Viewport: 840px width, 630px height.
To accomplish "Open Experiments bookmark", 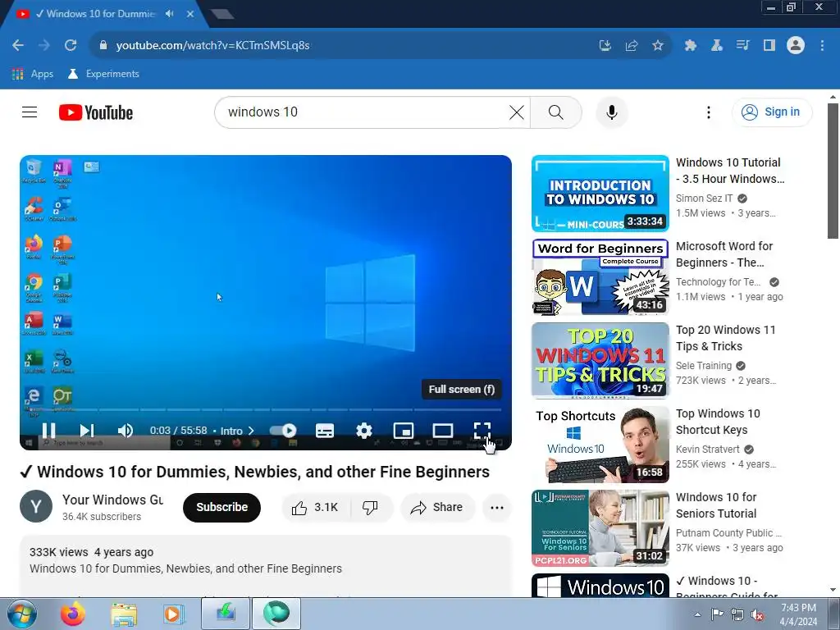I will (103, 74).
